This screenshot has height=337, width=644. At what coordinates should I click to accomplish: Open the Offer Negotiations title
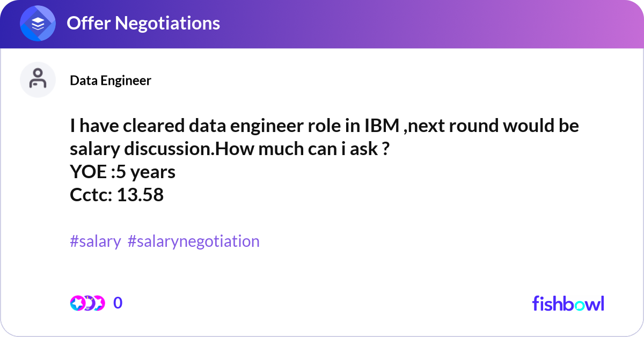(x=142, y=23)
